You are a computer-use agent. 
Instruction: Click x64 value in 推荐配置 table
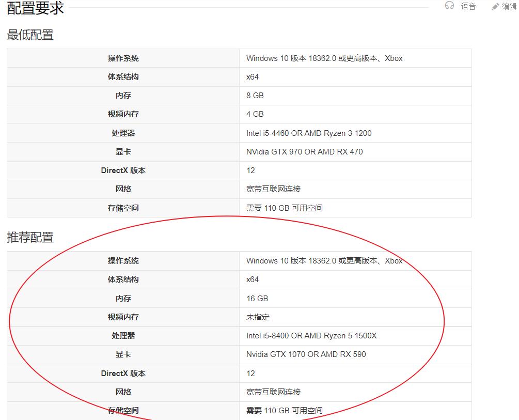(252, 279)
